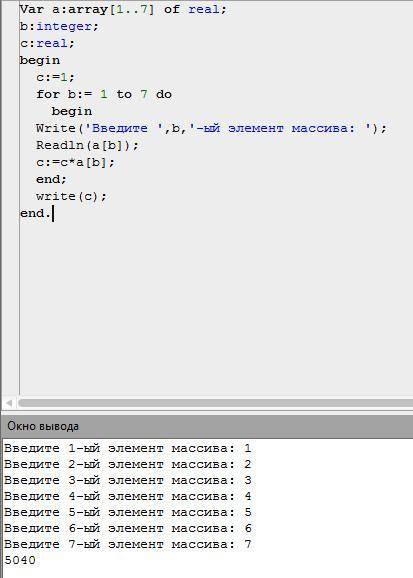Click the 'c:=c*a[b];' line
Image resolution: width=413 pixels, height=578 pixels.
(76, 162)
